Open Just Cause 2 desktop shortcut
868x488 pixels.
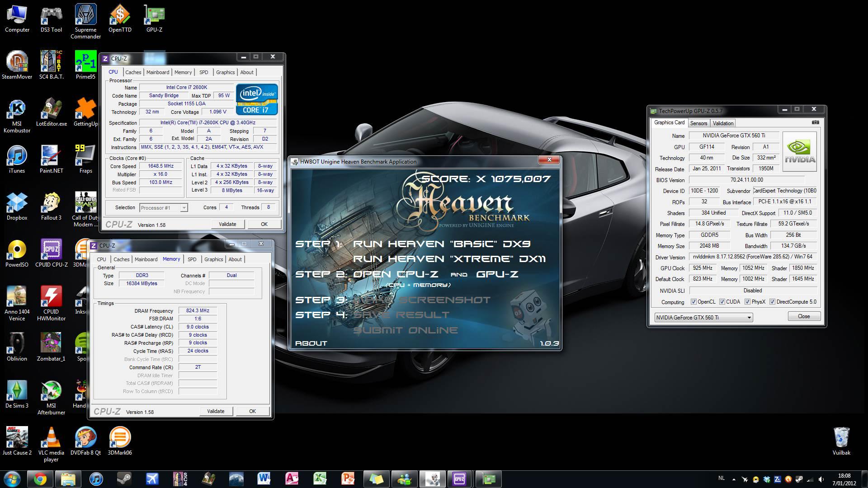17,441
